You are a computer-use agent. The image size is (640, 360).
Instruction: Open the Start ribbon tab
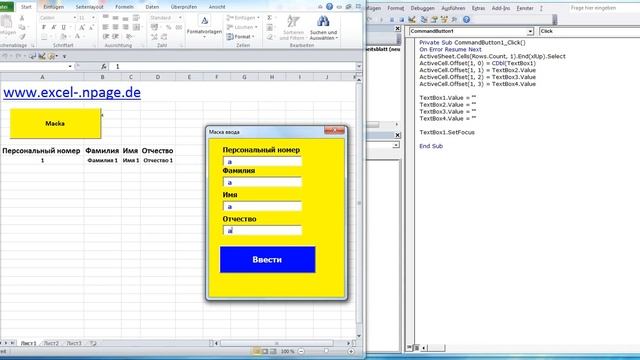26,7
